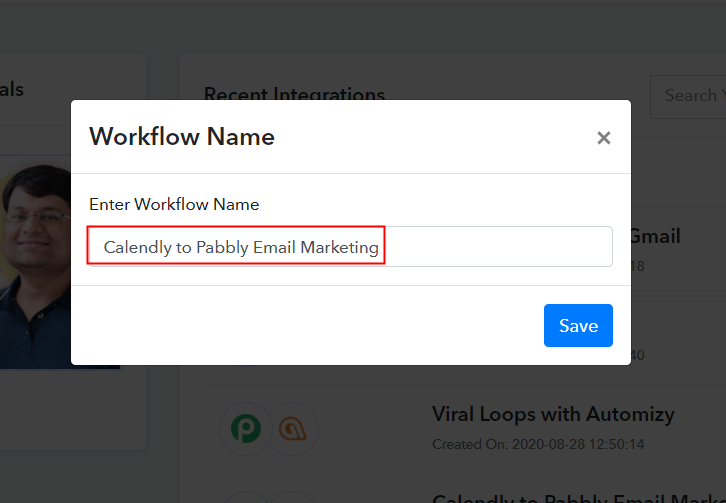Open Viral Loops with Automizy workflow
The height and width of the screenshot is (503, 726).
[553, 414]
